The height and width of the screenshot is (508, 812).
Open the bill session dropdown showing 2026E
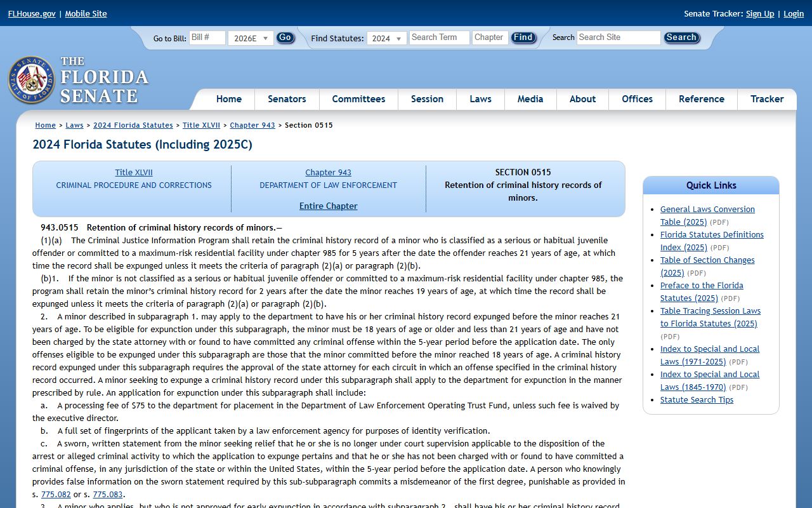[251, 38]
